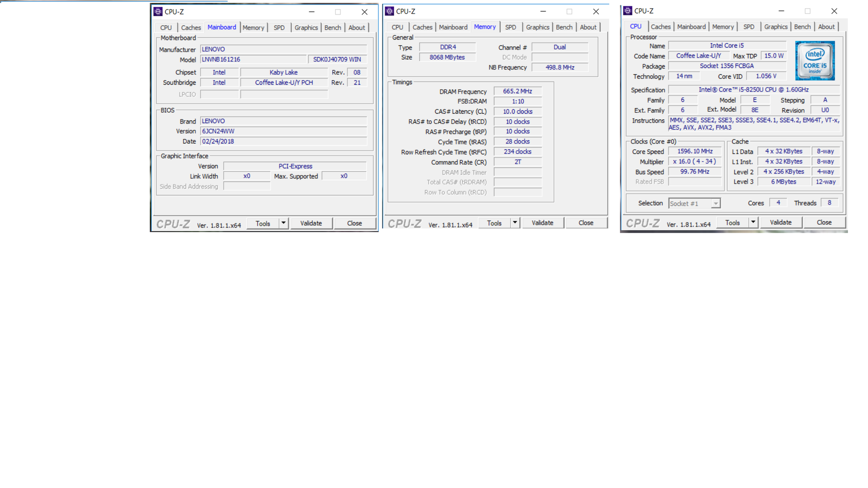Click CPU-Z app icon in Mainboard window title
The height and width of the screenshot is (488, 868).
(x=158, y=12)
